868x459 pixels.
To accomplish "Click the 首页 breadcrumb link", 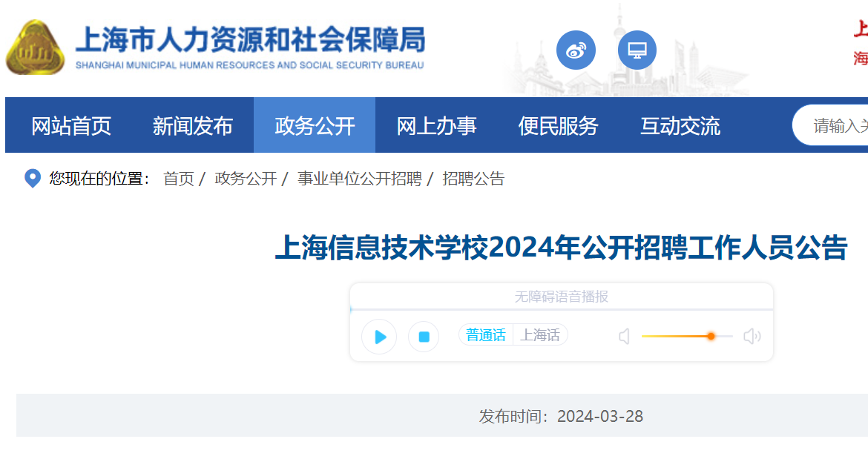I will pyautogui.click(x=178, y=179).
